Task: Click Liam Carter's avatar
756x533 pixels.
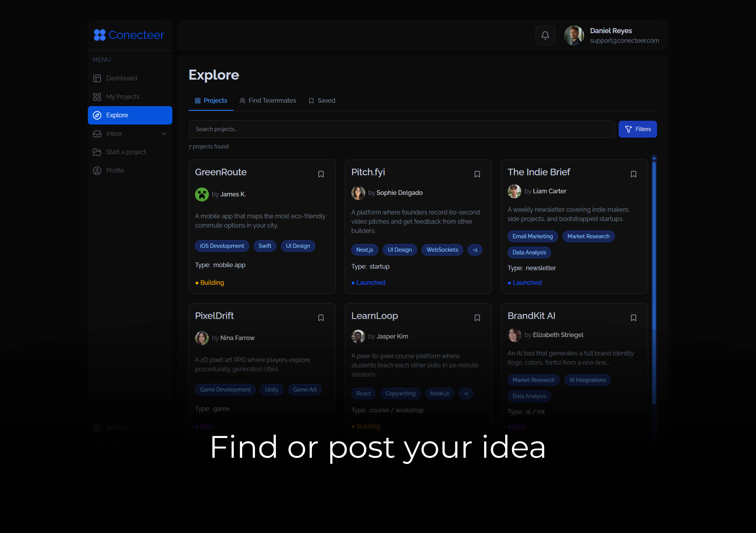Action: [514, 191]
